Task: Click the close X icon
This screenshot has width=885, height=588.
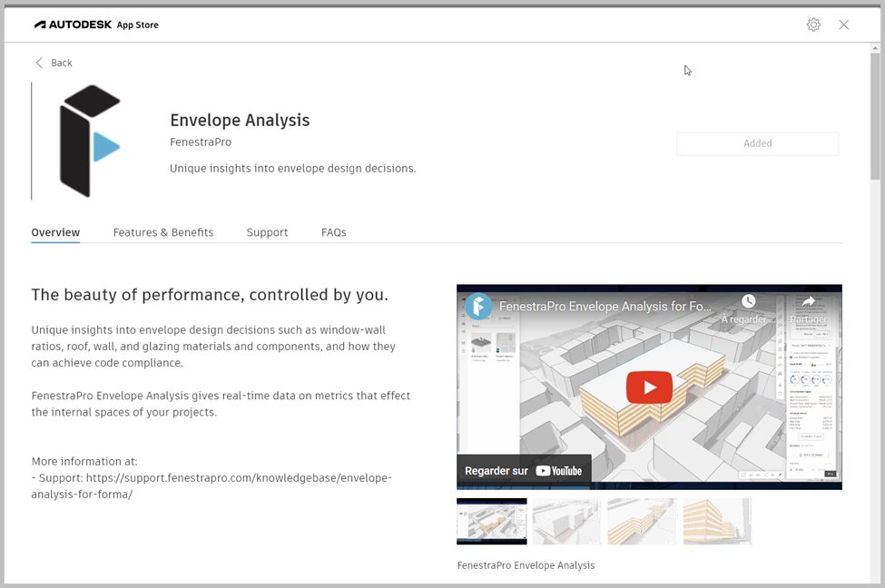Action: coord(844,24)
